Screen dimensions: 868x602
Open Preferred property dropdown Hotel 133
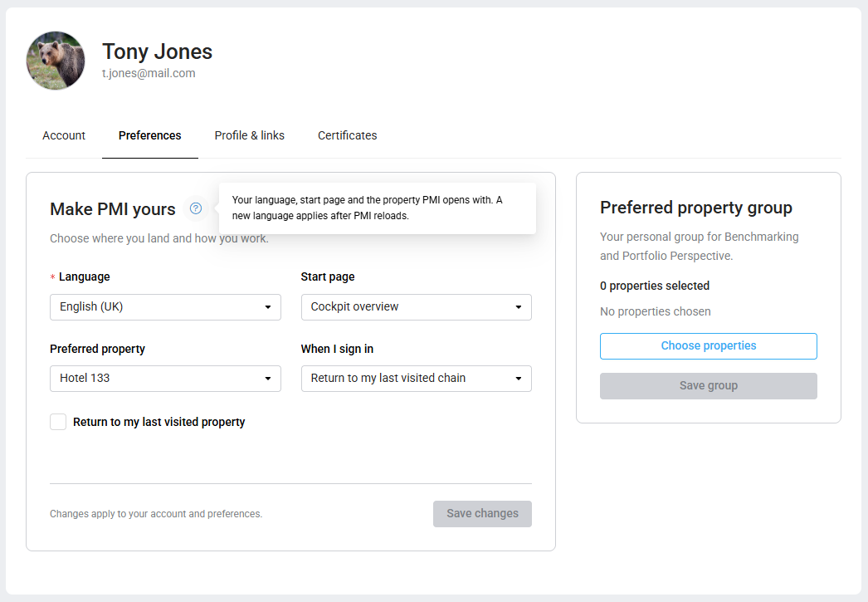point(165,379)
